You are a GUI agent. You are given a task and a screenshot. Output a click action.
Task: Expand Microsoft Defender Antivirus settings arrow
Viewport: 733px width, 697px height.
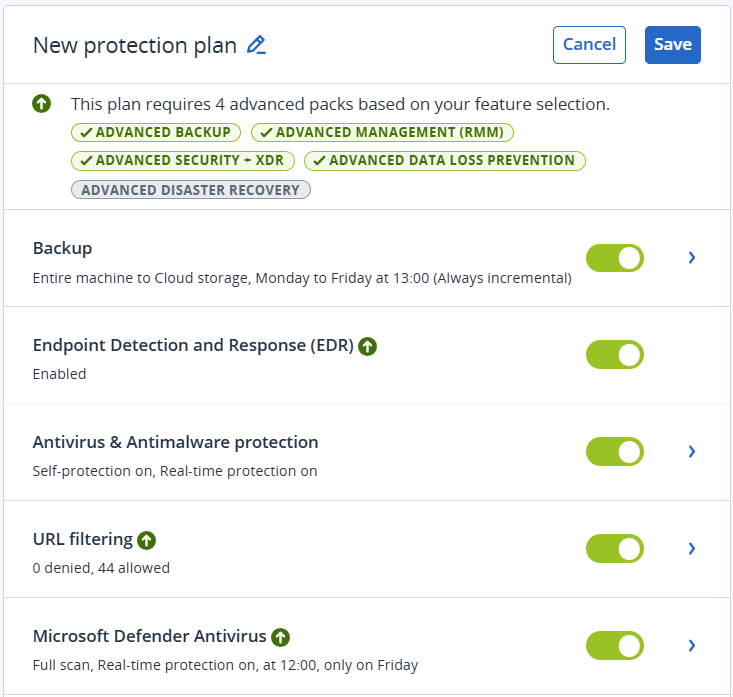point(691,646)
